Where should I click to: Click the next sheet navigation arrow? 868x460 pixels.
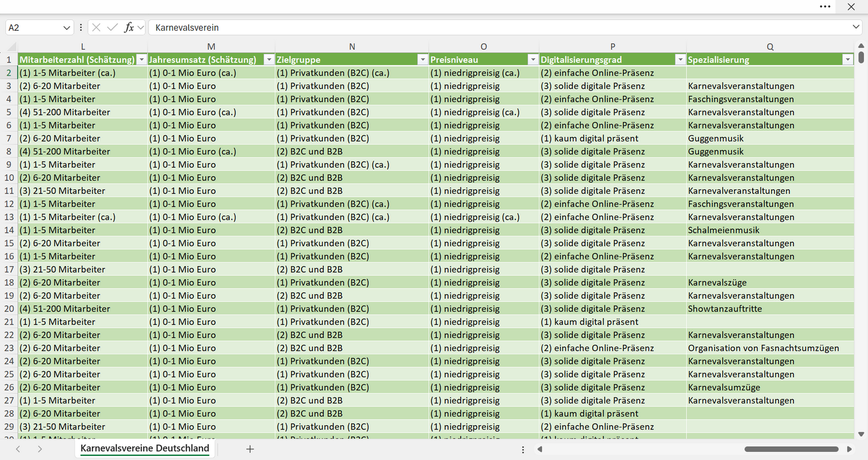pos(40,449)
